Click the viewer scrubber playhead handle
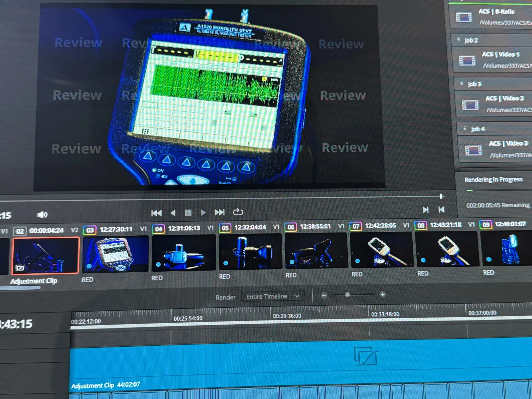 [x=441, y=196]
